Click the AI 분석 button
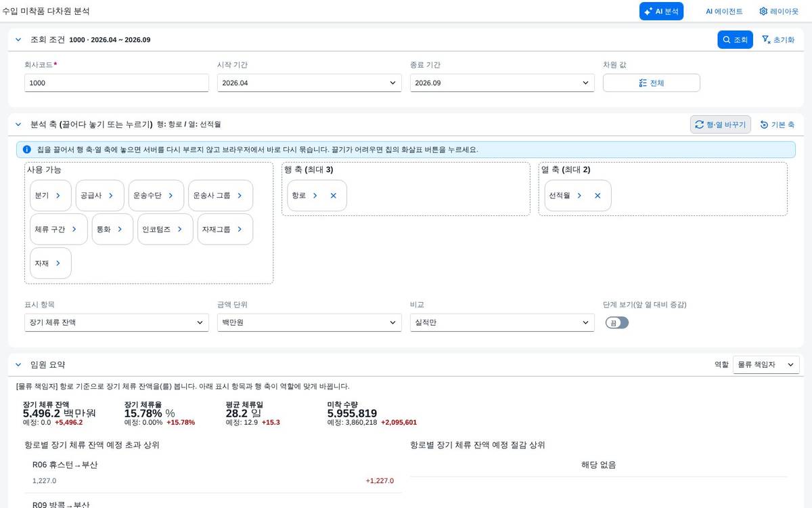 point(661,12)
